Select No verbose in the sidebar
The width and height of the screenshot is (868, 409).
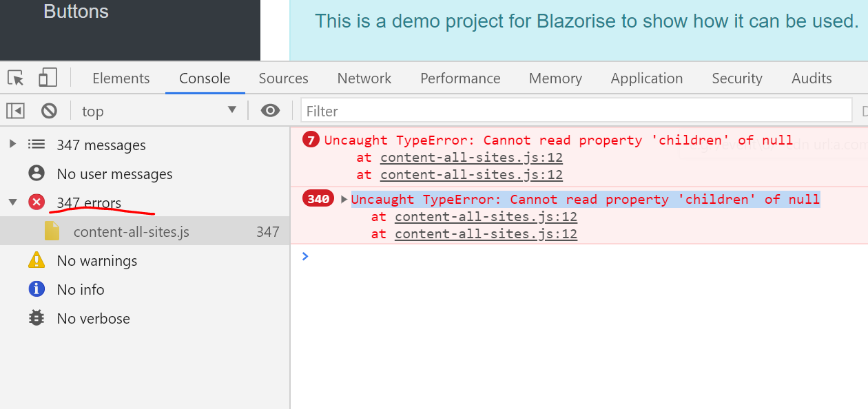tap(93, 318)
